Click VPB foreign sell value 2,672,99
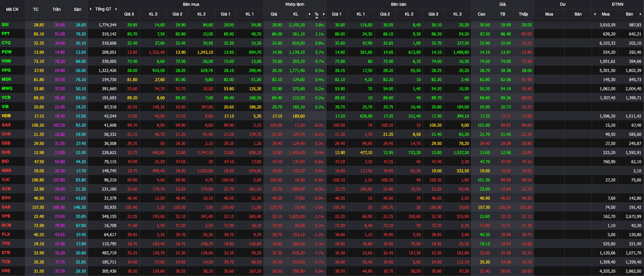Viewport: 644px width, 276px height. pyautogui.click(x=634, y=217)
